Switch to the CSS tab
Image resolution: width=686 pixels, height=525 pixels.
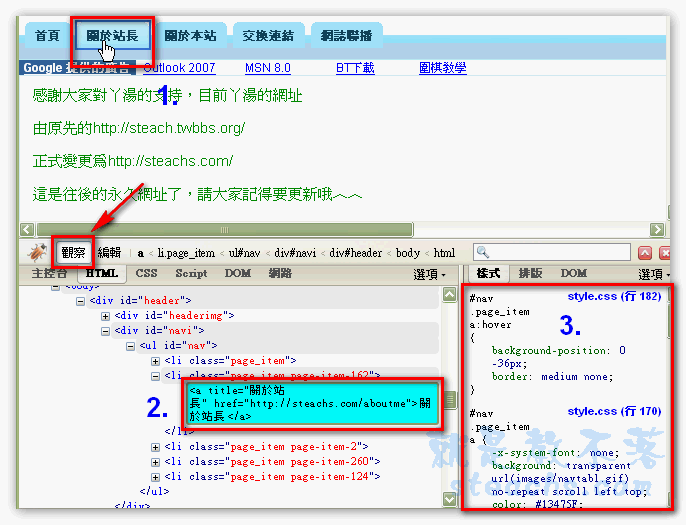pos(146,273)
